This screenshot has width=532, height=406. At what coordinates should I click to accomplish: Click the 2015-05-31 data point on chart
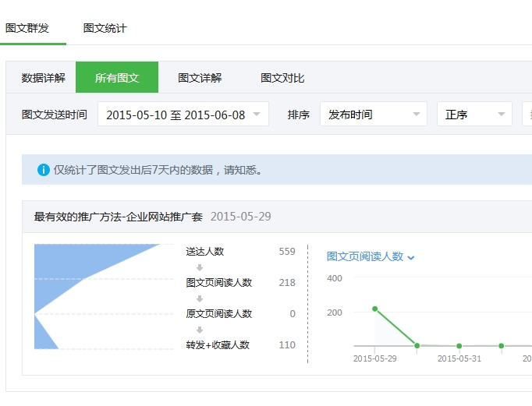[459, 345]
